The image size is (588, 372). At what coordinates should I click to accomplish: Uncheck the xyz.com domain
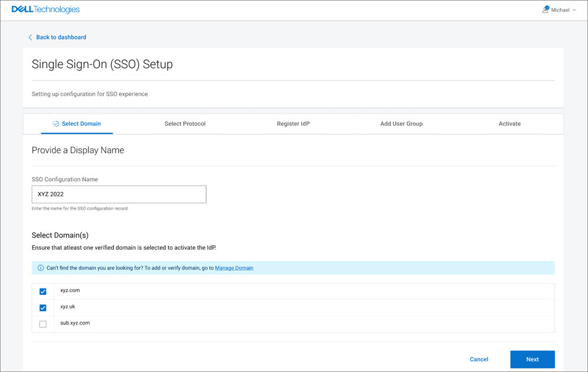pyautogui.click(x=43, y=290)
